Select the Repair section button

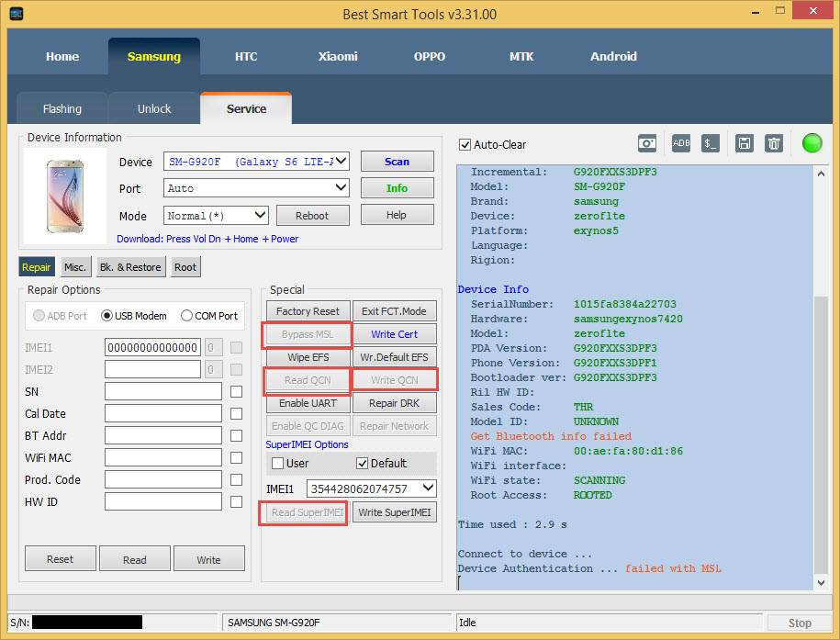36,267
